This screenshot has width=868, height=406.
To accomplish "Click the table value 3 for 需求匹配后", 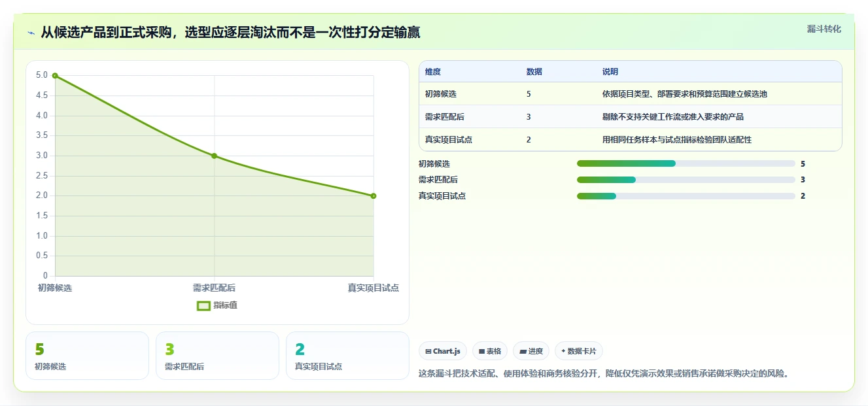I will pos(529,117).
